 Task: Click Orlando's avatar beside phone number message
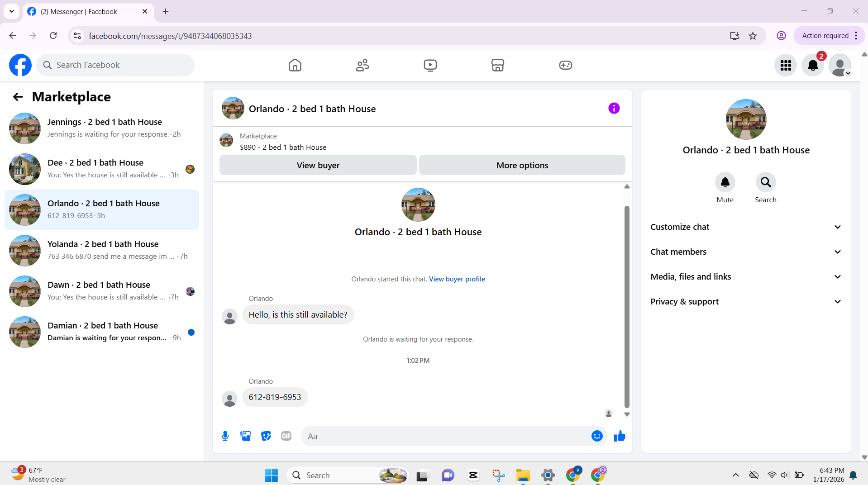[x=229, y=399]
